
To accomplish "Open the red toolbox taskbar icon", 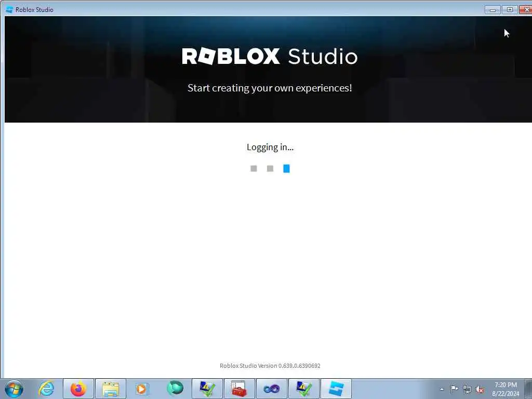I will [239, 389].
